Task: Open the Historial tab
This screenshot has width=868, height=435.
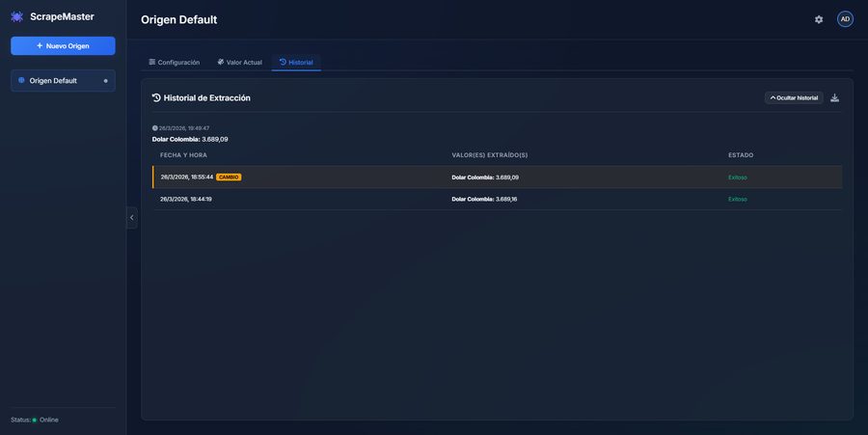Action: coord(296,62)
